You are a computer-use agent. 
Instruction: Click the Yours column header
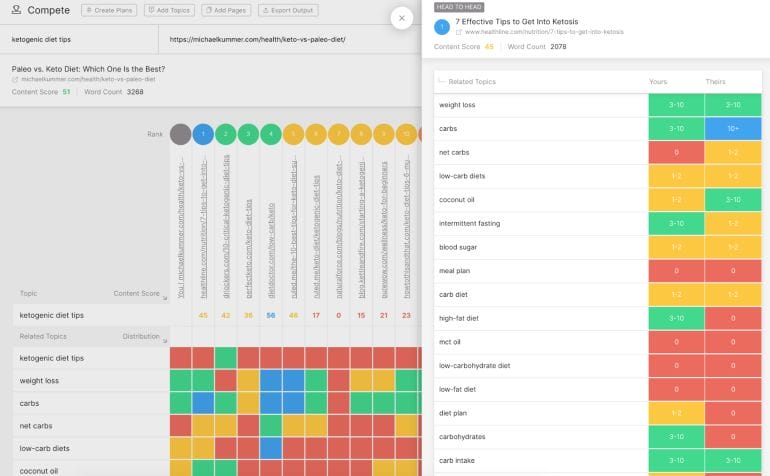coord(658,82)
